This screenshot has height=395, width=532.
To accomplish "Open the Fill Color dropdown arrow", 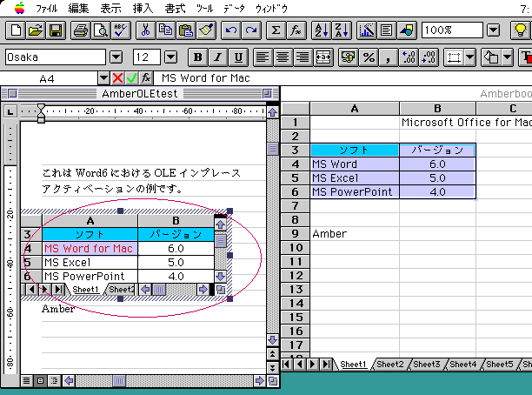I will pos(508,57).
